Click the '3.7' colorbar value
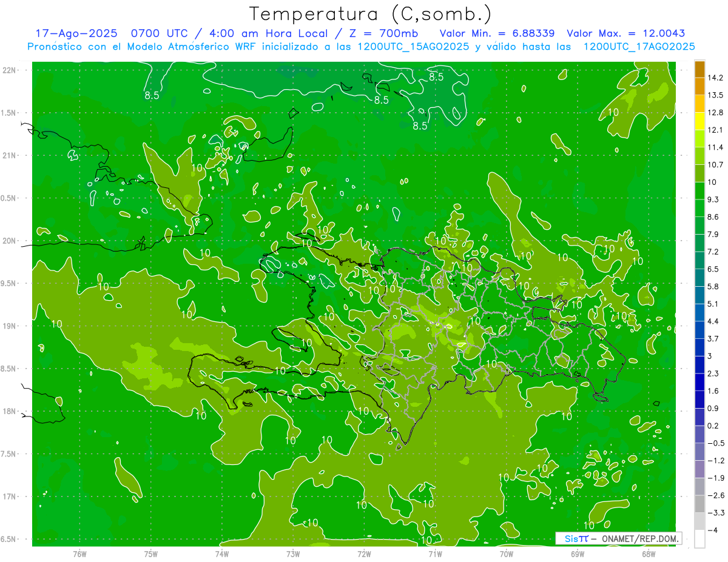Image resolution: width=728 pixels, height=562 pixels. (713, 338)
